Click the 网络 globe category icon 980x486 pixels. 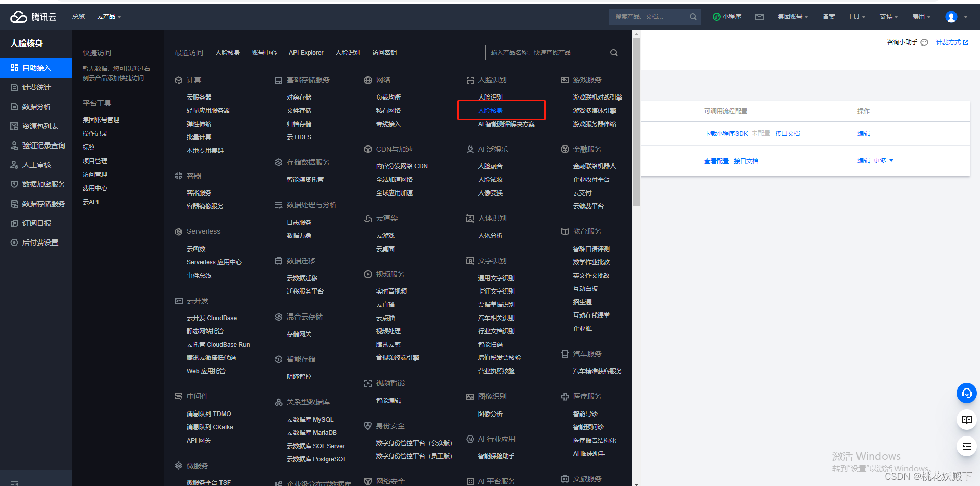[368, 80]
